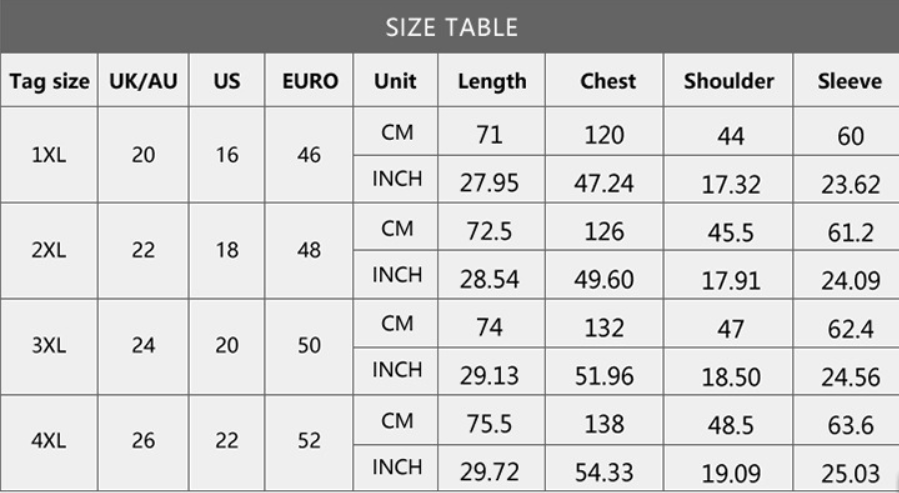Select the 4XL tag size cell
The height and width of the screenshot is (493, 899).
coord(48,441)
